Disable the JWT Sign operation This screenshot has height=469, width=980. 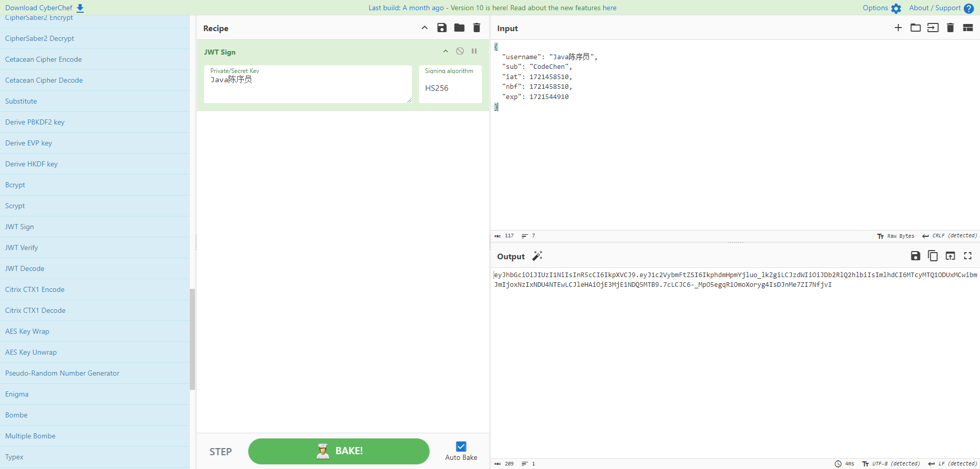point(460,52)
